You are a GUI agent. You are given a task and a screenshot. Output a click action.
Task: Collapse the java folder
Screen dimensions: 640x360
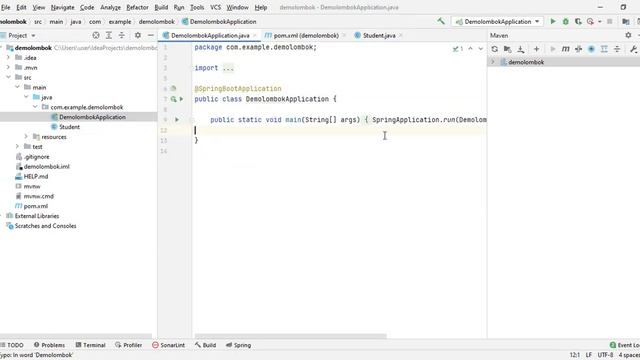click(x=26, y=97)
